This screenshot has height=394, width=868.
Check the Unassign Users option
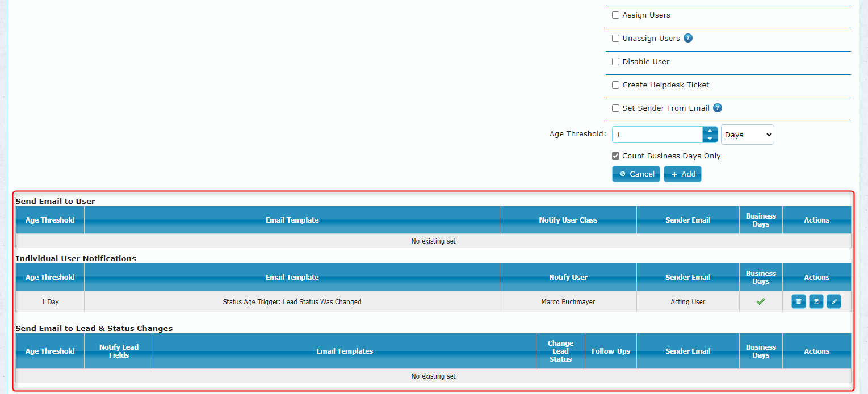[615, 39]
